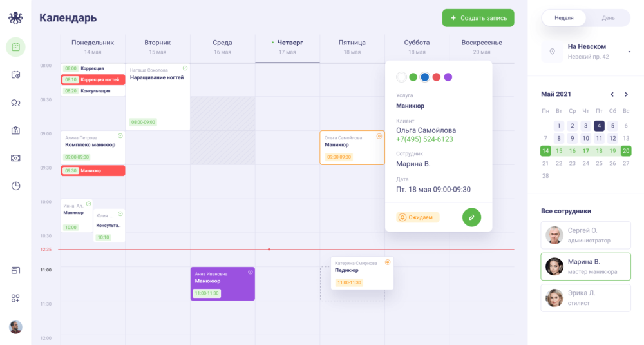Select the Среда 16 мая column header
The width and height of the screenshot is (644, 345).
222,47
